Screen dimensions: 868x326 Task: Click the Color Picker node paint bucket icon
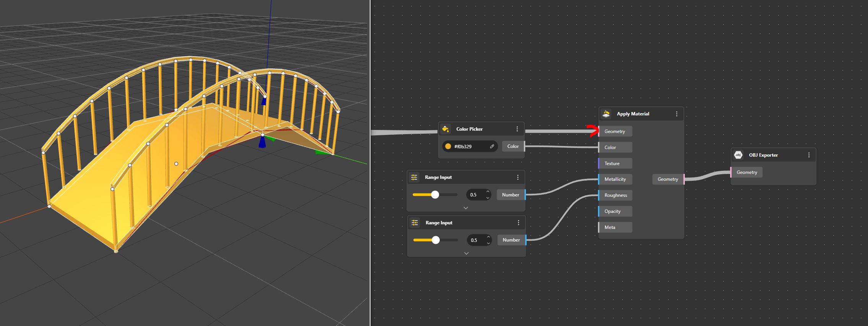(x=445, y=129)
